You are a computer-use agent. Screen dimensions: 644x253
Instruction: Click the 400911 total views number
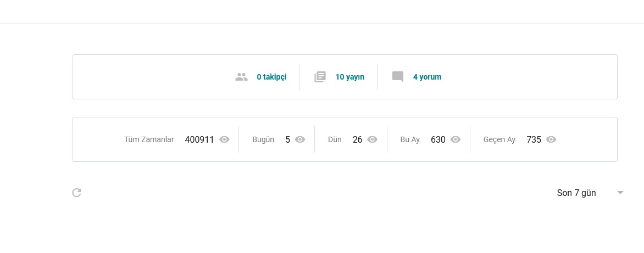(x=199, y=139)
